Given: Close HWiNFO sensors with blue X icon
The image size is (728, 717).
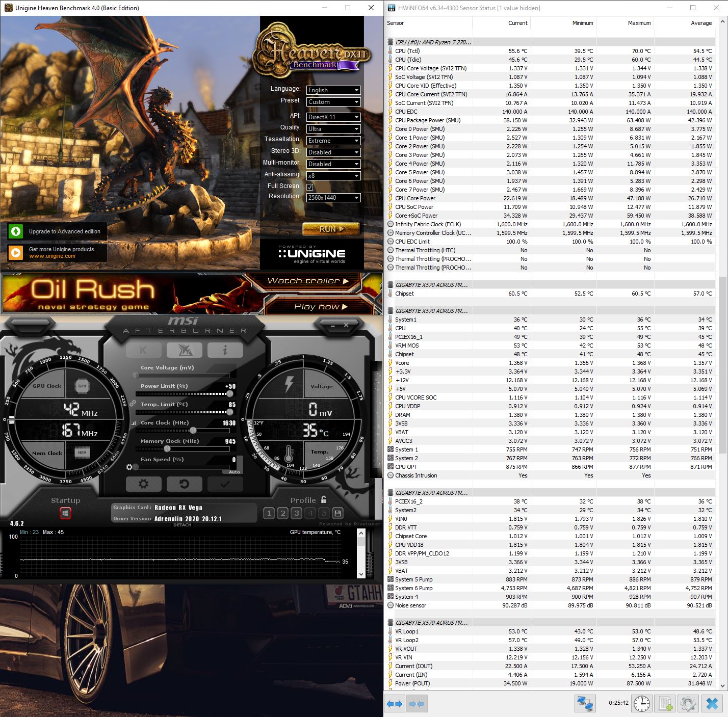Looking at the screenshot, I should click(x=712, y=704).
